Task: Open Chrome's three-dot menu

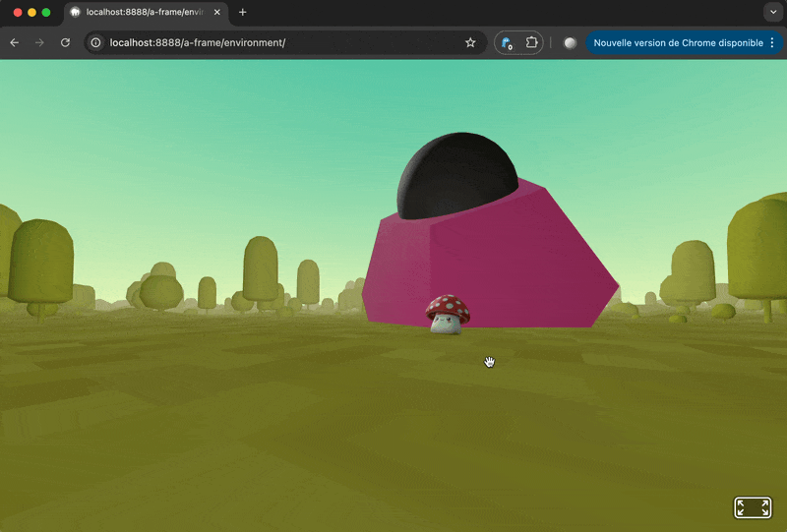Action: (x=772, y=43)
